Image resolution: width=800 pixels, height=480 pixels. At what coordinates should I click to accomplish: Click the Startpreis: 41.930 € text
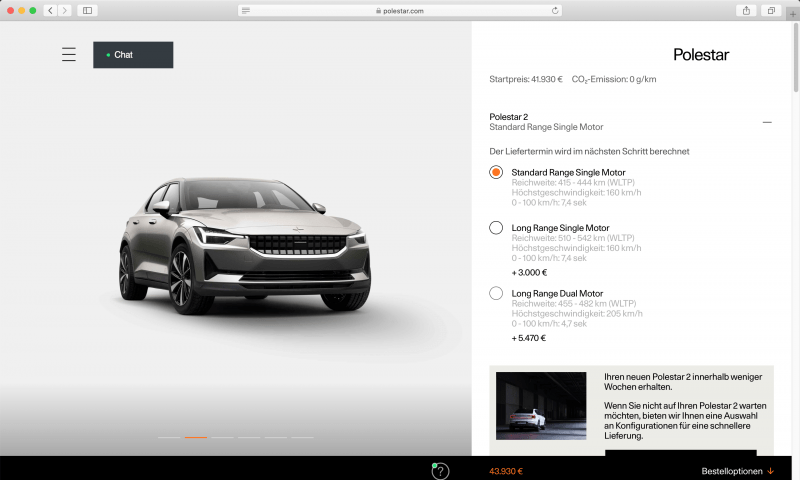click(526, 79)
